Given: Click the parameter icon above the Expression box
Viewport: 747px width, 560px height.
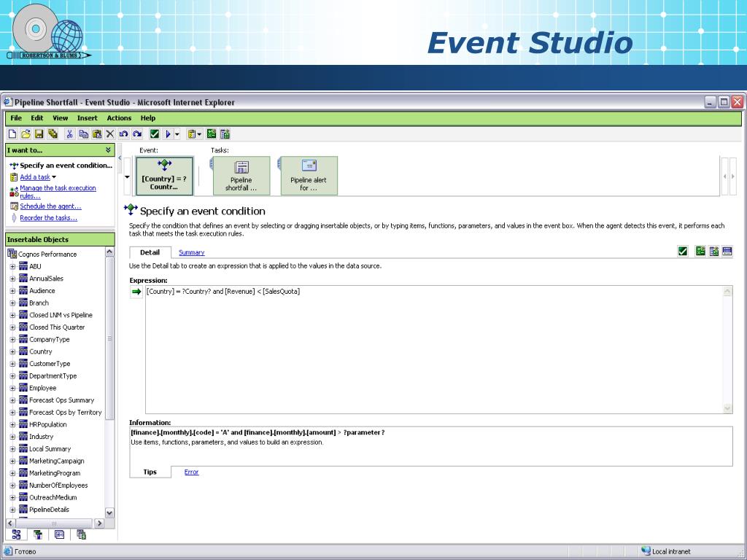Looking at the screenshot, I should click(x=713, y=251).
